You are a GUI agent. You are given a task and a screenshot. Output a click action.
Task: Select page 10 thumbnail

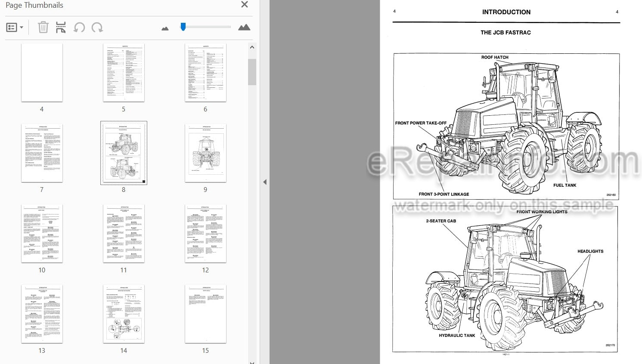click(42, 233)
